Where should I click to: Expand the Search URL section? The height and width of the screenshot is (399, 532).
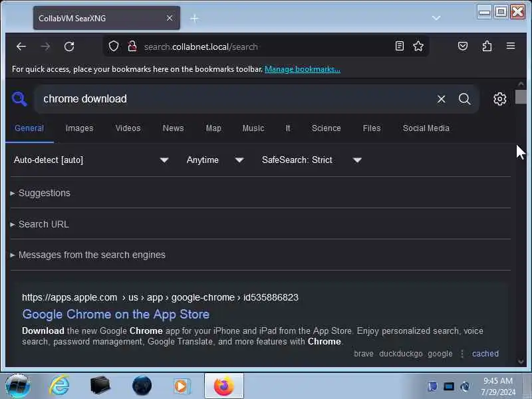click(40, 224)
